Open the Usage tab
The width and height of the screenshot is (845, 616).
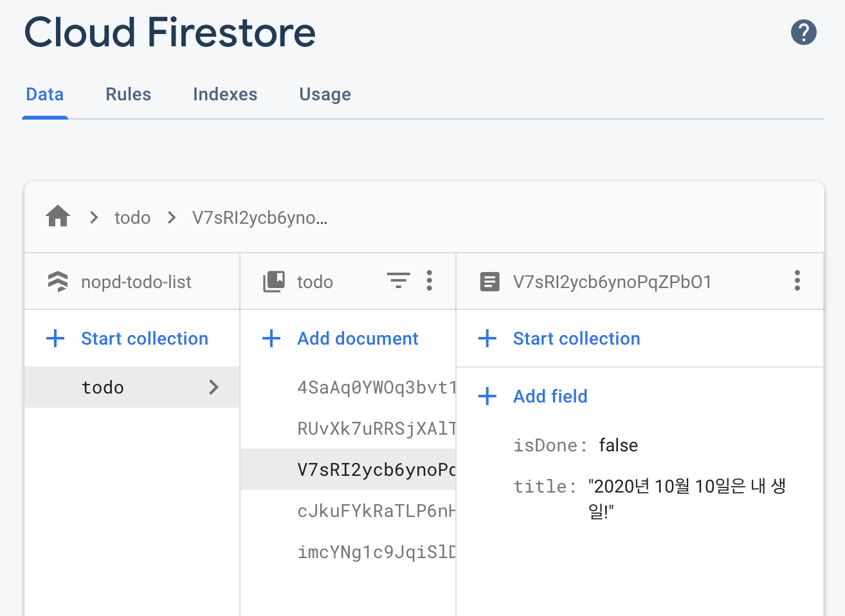coord(325,95)
